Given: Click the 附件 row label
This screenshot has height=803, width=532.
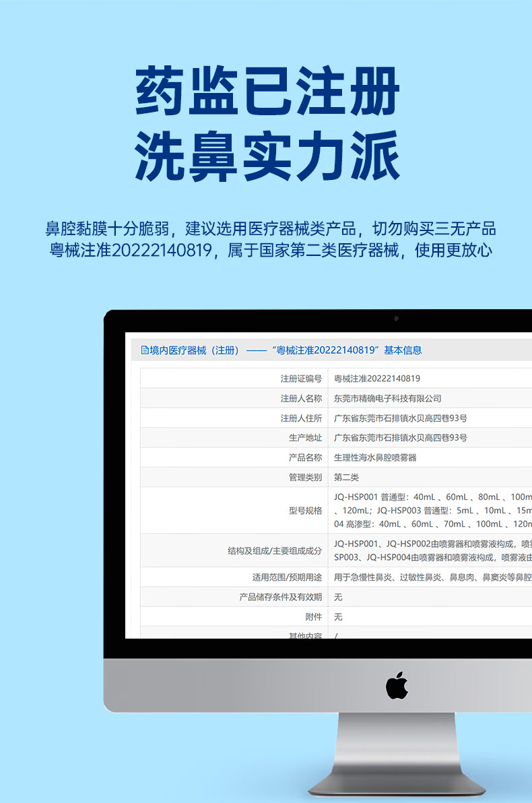Looking at the screenshot, I should click(x=313, y=616).
